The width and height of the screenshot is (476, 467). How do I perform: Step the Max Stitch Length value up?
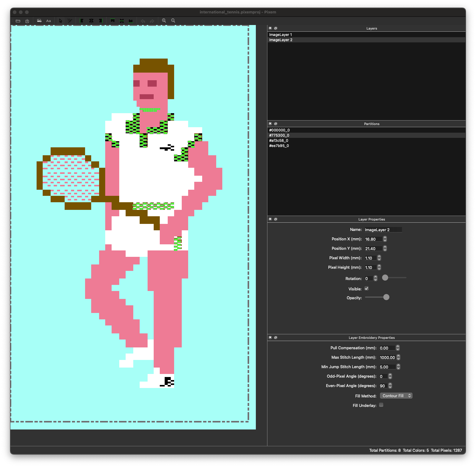398,356
